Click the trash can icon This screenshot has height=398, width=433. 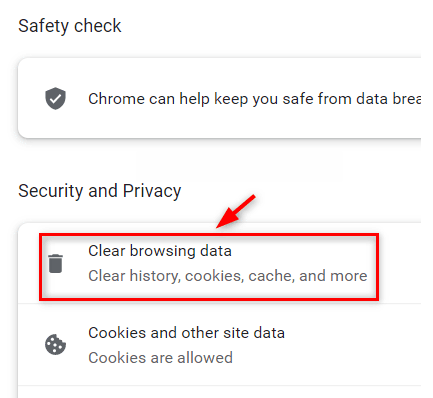coord(55,263)
